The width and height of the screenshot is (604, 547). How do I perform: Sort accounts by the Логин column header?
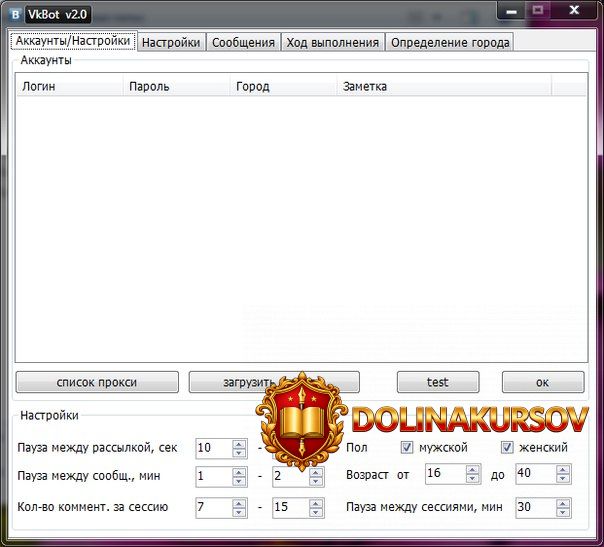click(70, 86)
